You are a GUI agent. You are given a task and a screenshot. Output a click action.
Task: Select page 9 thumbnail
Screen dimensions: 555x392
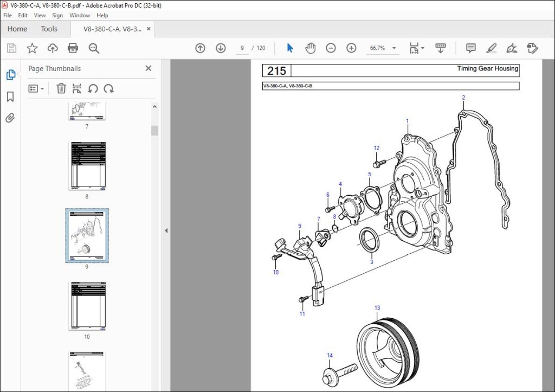pyautogui.click(x=87, y=236)
